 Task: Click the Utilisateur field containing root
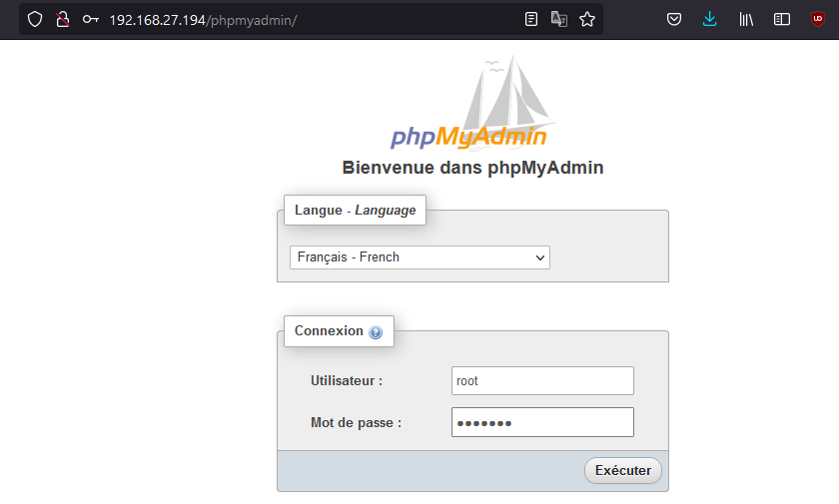(x=542, y=380)
